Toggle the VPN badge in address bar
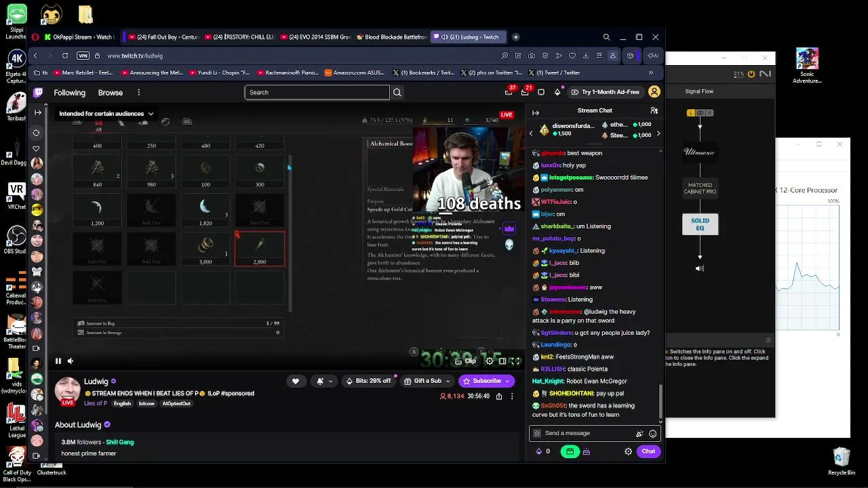The height and width of the screenshot is (488, 868). coord(83,56)
